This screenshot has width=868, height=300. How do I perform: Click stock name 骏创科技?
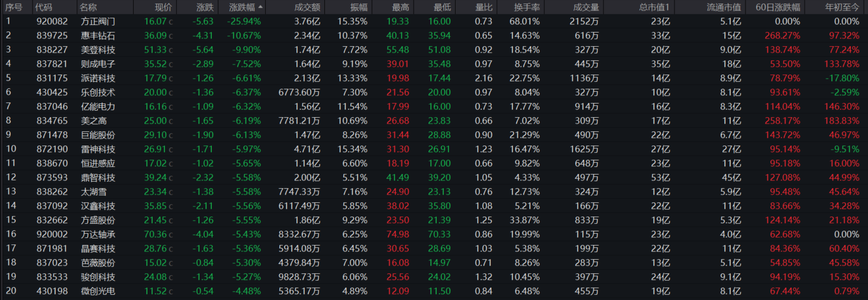[98, 277]
